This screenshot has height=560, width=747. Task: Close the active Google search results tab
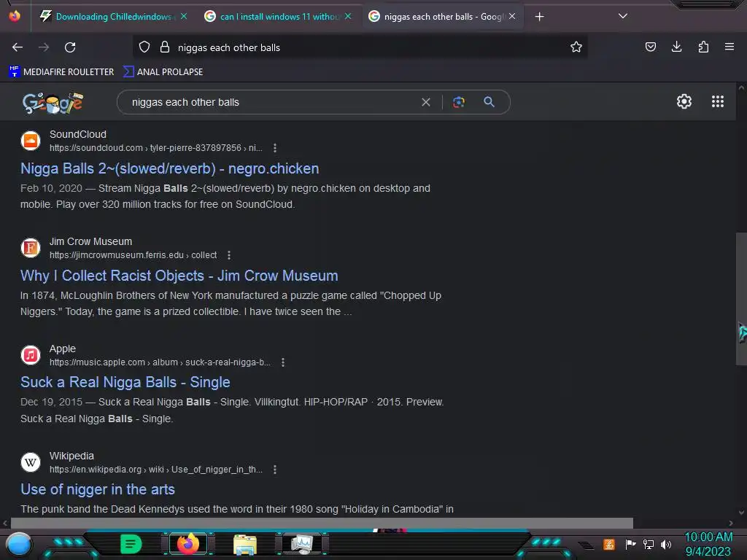coord(512,16)
